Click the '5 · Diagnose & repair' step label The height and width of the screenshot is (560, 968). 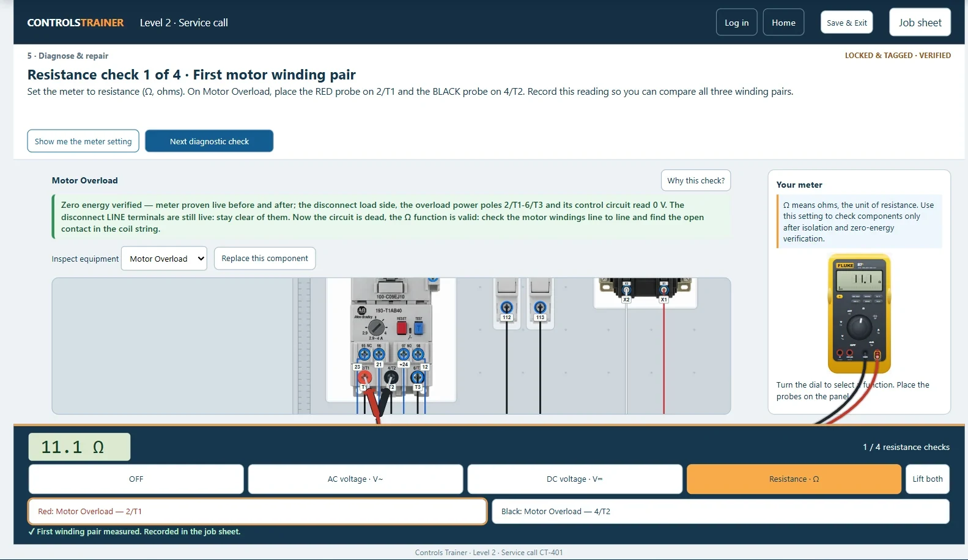point(68,56)
